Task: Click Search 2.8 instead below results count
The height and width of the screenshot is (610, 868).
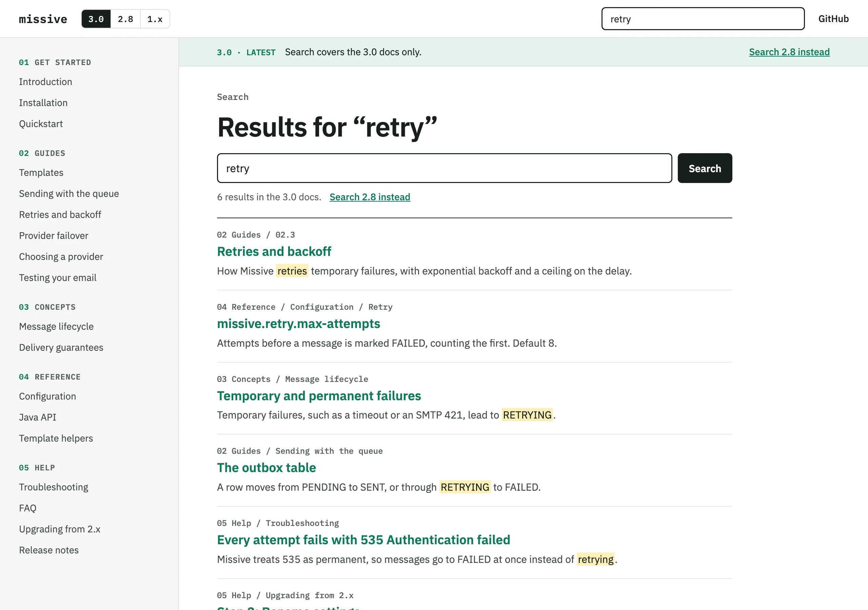Action: (x=370, y=197)
